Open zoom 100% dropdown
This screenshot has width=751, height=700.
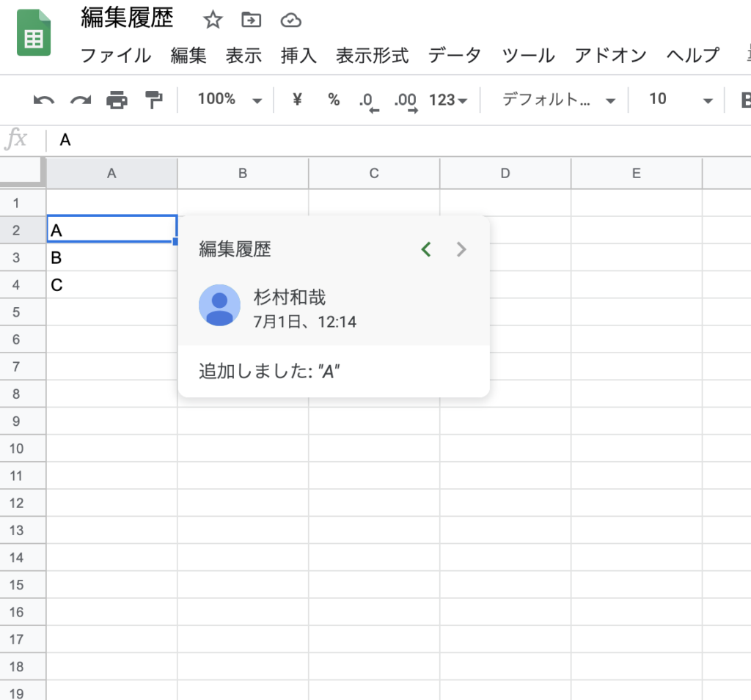[x=230, y=100]
